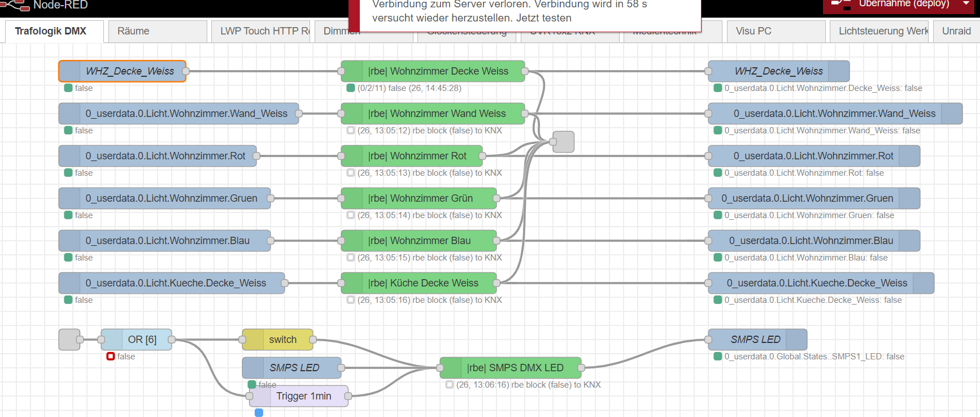Click icon of left WHZ_Decke_Weiss input node
980x417 pixels.
69,71
